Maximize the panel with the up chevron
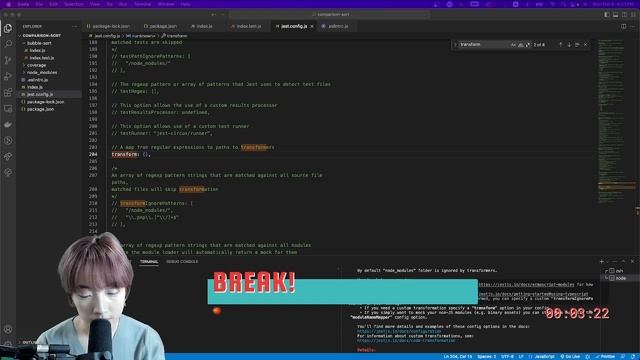The height and width of the screenshot is (360, 640). (x=623, y=262)
